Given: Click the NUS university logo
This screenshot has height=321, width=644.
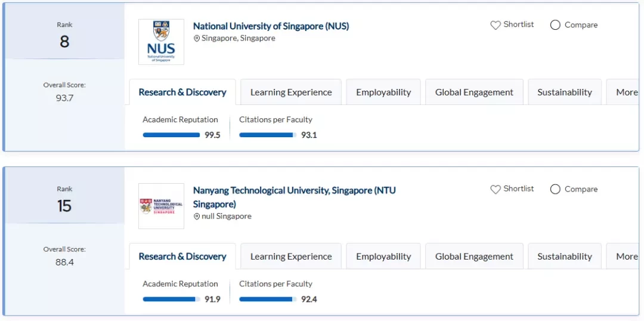Looking at the screenshot, I should 162,42.
